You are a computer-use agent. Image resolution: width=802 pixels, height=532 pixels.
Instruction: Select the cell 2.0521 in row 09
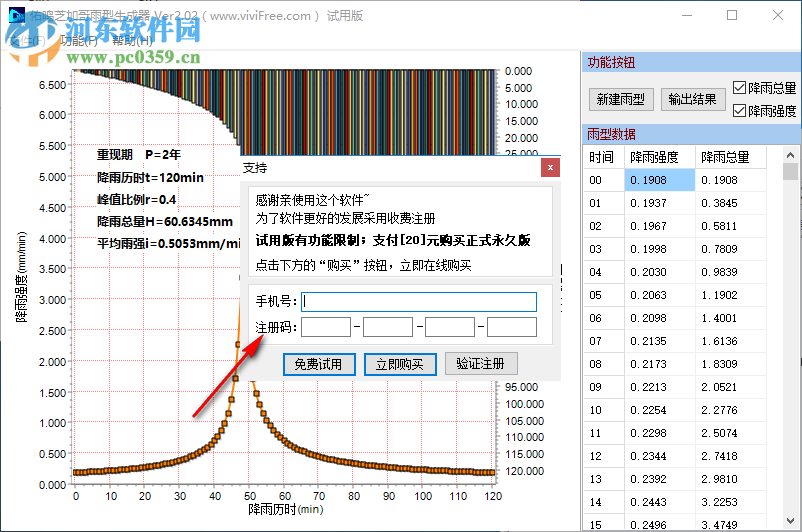(731, 387)
